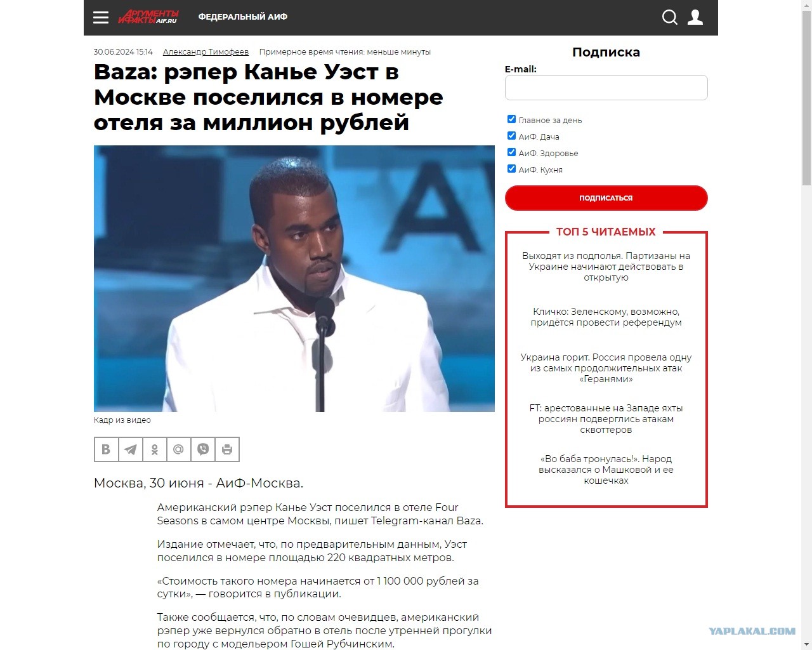Share article via Viber
This screenshot has width=812, height=650.
[203, 449]
